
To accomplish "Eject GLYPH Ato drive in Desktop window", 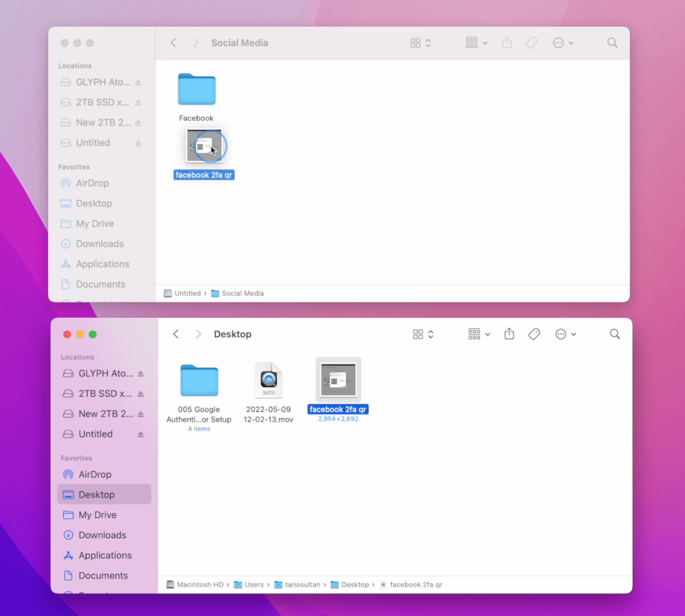I will pos(140,374).
